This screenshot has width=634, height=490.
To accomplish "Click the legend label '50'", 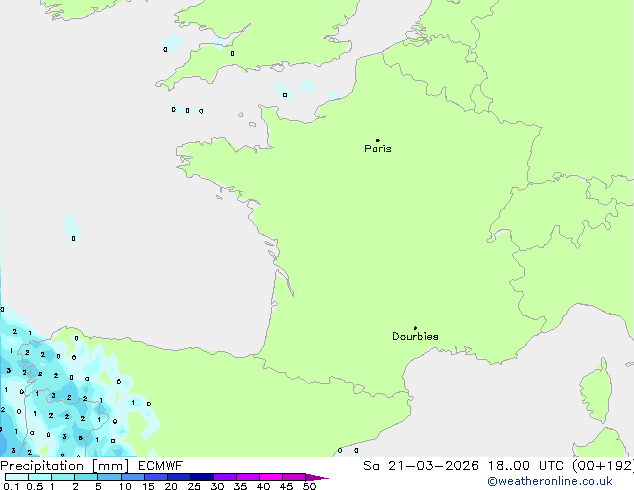I will pos(309,486).
